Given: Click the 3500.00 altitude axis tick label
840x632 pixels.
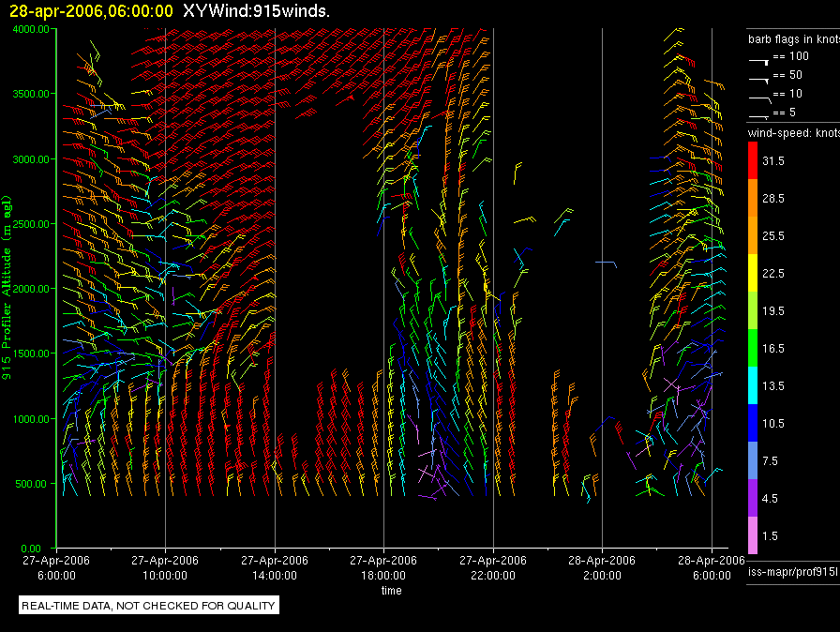Looking at the screenshot, I should click(x=31, y=94).
